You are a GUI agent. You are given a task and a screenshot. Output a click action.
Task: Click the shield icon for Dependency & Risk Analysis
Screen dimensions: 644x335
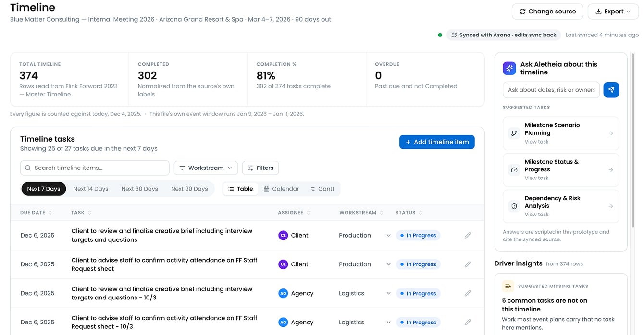tap(514, 206)
